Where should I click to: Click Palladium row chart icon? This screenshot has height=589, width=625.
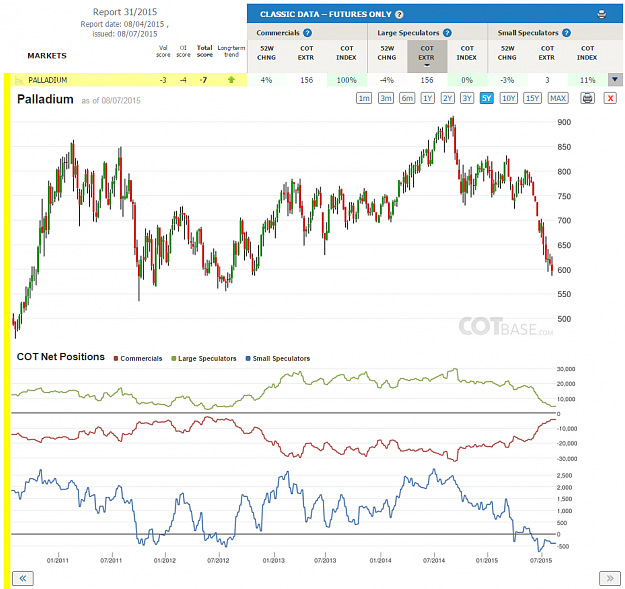(19, 80)
